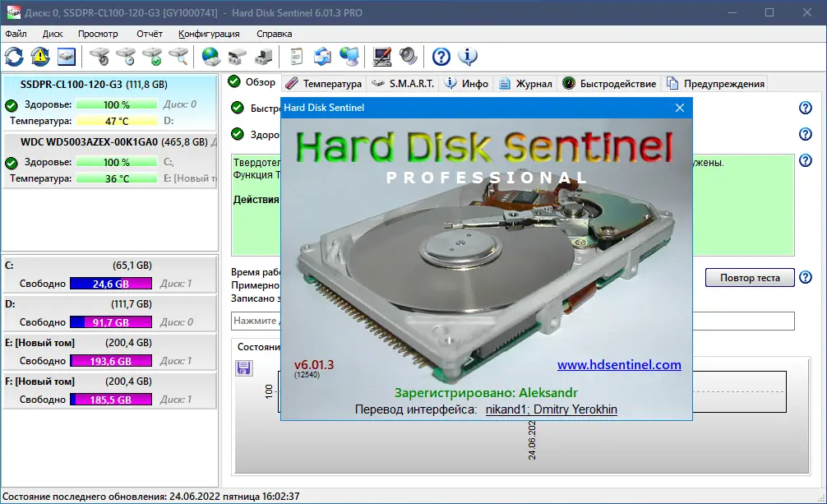Click refresh icon with yellow warning triangle

40,57
